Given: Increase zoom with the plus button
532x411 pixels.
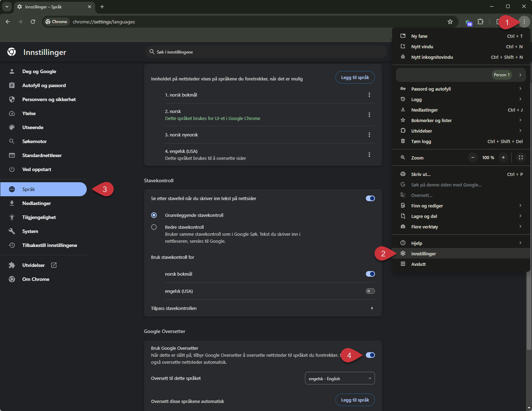Looking at the screenshot, I should point(503,157).
